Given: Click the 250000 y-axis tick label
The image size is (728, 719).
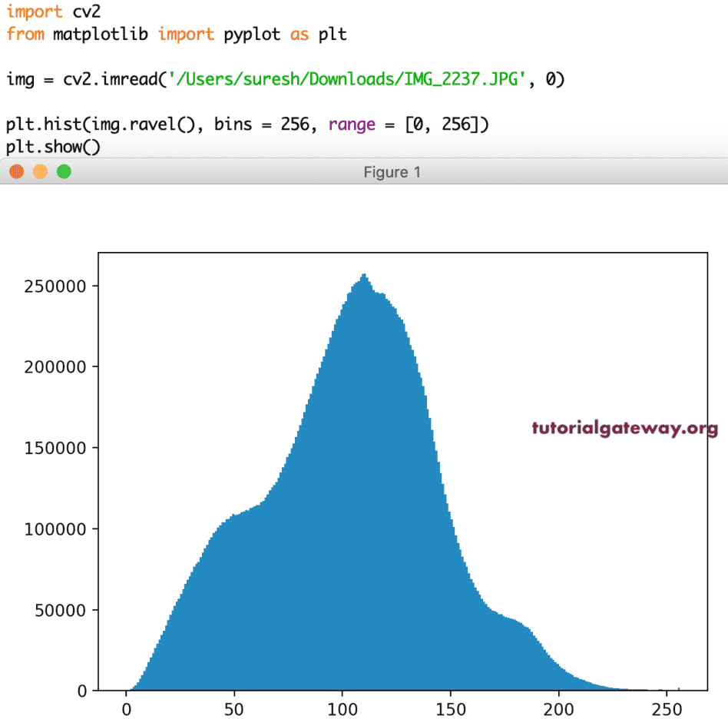Looking at the screenshot, I should [x=55, y=286].
